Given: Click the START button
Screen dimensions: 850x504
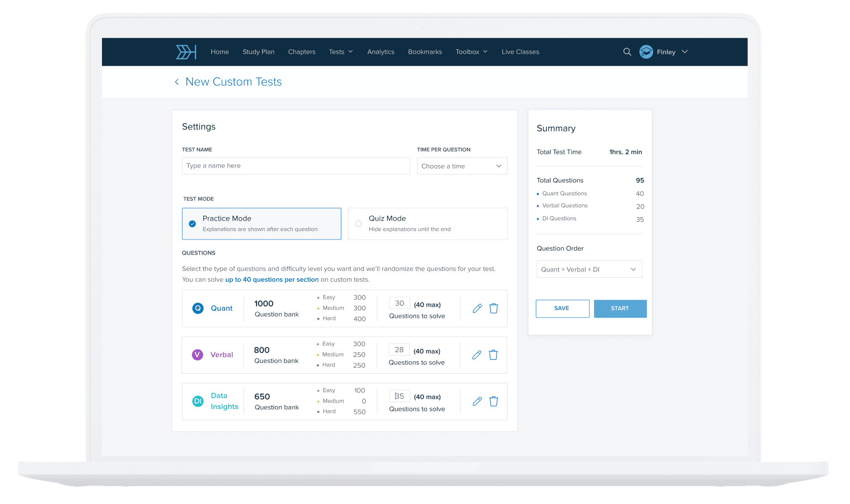Looking at the screenshot, I should pos(620,309).
